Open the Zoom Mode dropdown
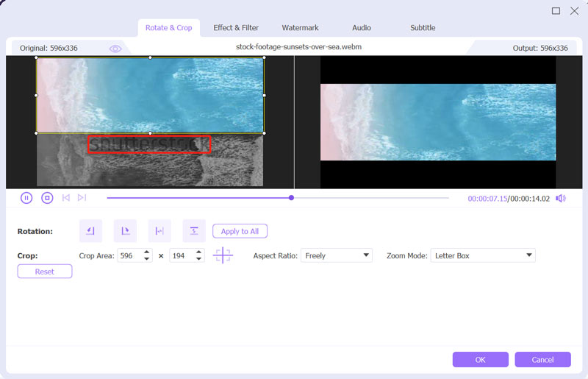 pos(483,255)
